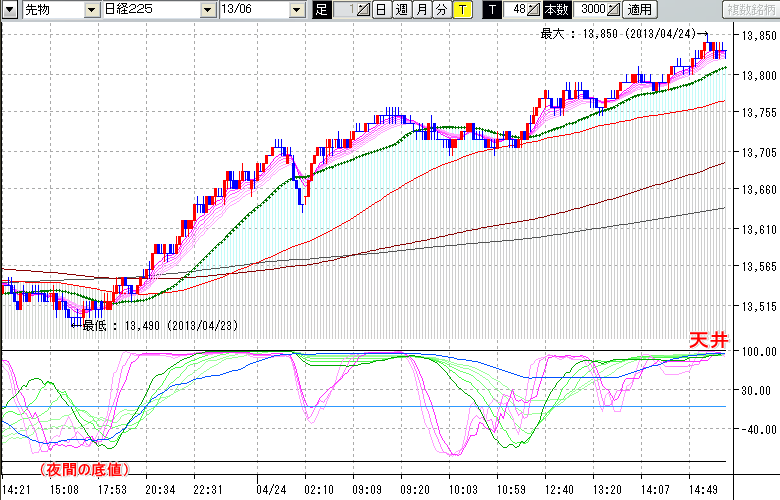Image resolution: width=780 pixels, height=500 pixels.
Task: Switch to weekly chart with 週 button
Action: coord(401,9)
